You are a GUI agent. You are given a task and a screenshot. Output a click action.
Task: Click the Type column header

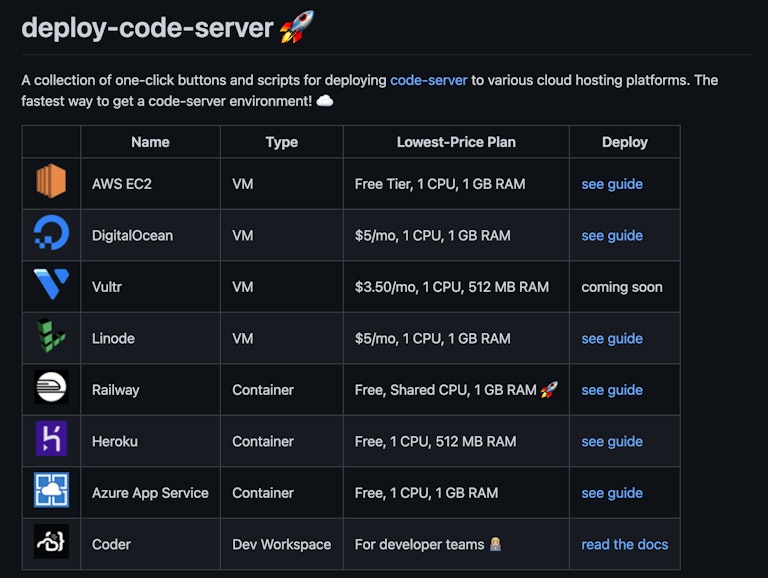pos(282,142)
